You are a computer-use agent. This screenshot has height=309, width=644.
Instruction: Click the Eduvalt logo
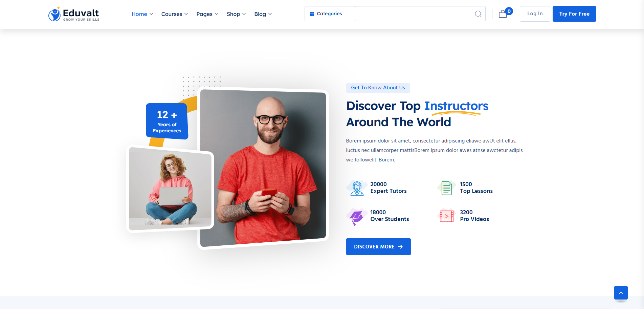coord(74,14)
